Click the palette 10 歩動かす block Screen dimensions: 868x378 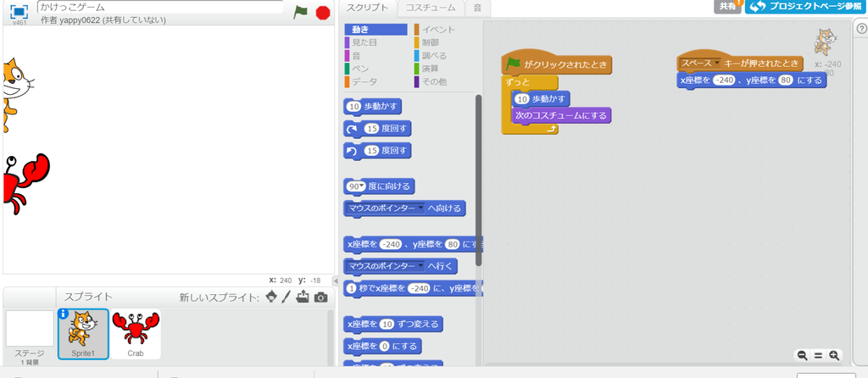tap(373, 107)
